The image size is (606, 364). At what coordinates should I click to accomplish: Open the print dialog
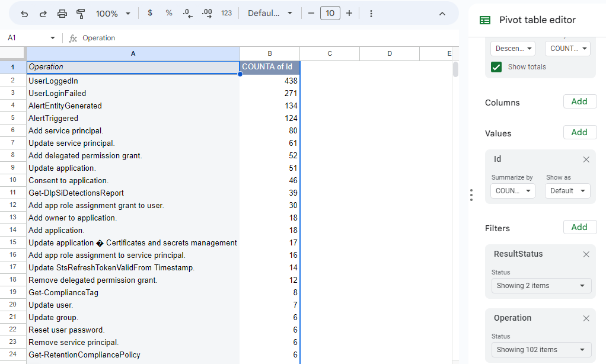coord(62,12)
